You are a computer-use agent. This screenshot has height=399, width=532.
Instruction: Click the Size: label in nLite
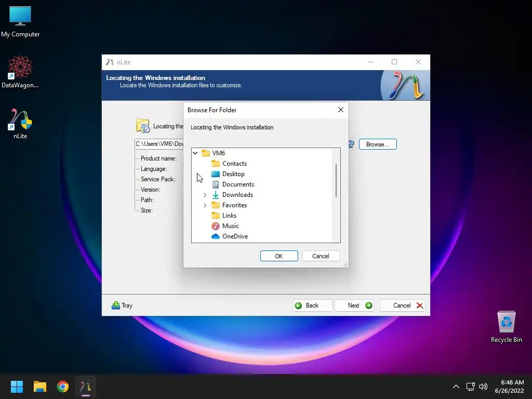[147, 210]
